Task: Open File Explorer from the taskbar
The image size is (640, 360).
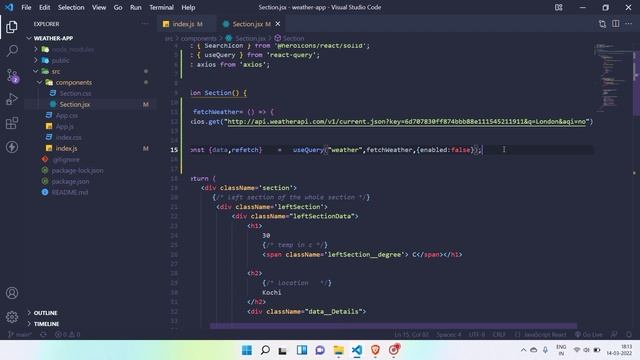Action: point(339,350)
